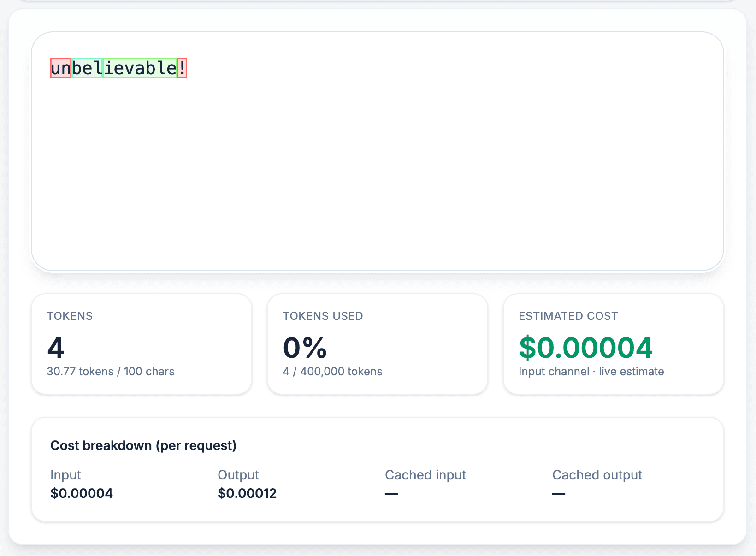Click the Input channel live estimate label
This screenshot has height=556, width=756.
click(x=591, y=371)
